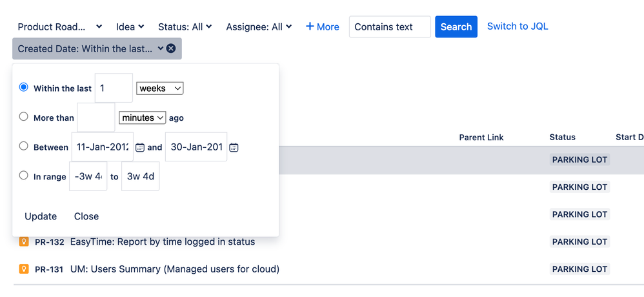Expand the Product Road... project filter
Viewport: 644px width, 297px height.
coord(59,26)
